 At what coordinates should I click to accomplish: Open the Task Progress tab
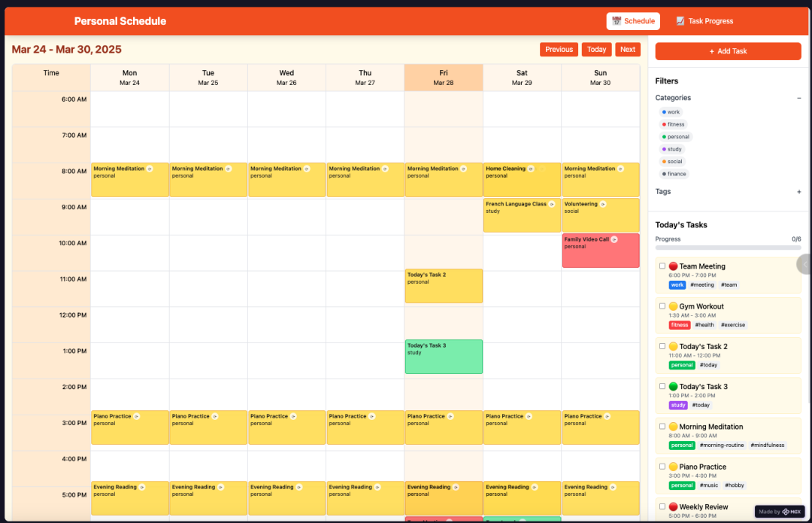pos(704,21)
